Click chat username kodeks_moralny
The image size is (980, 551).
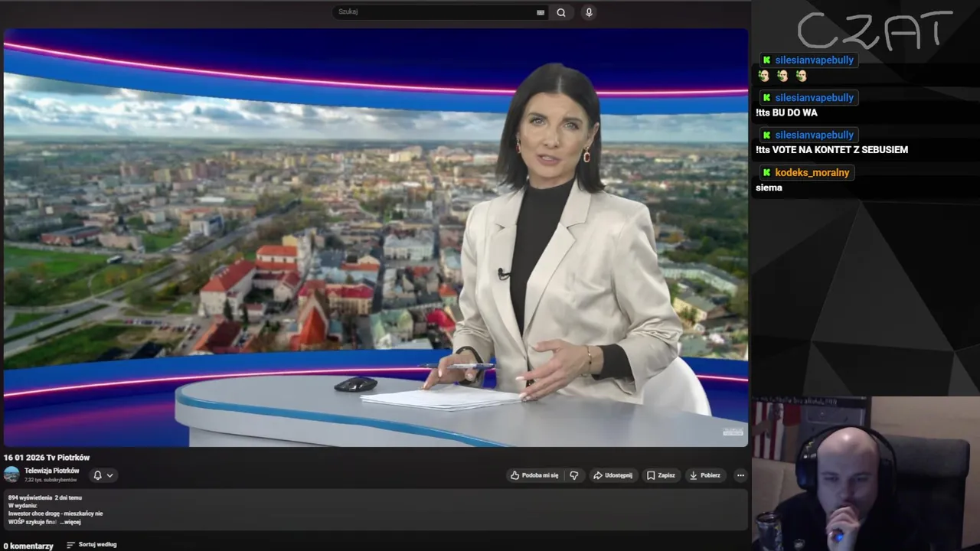click(x=812, y=173)
